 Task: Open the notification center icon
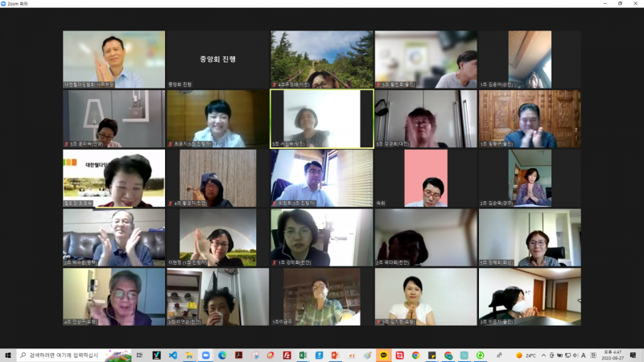(634, 355)
